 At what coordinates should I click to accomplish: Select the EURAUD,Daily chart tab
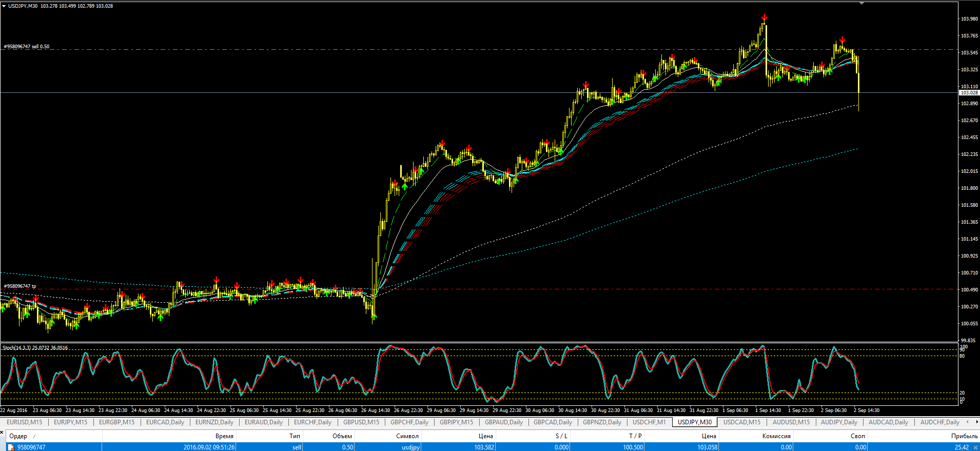click(x=264, y=422)
